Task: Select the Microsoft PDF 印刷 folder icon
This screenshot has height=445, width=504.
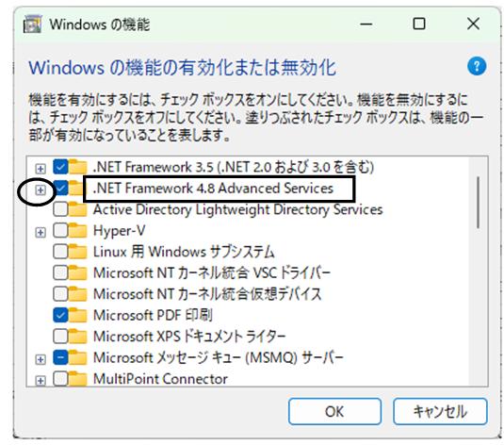Action: click(77, 315)
